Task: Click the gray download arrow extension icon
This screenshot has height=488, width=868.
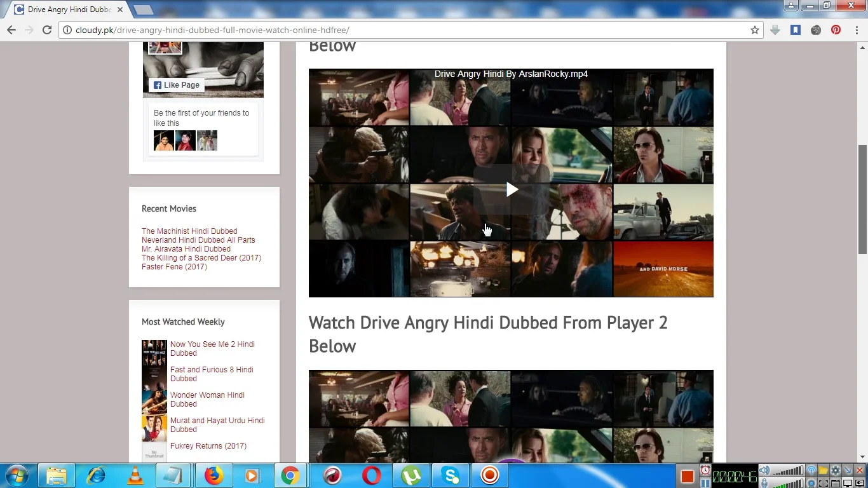Action: [775, 30]
